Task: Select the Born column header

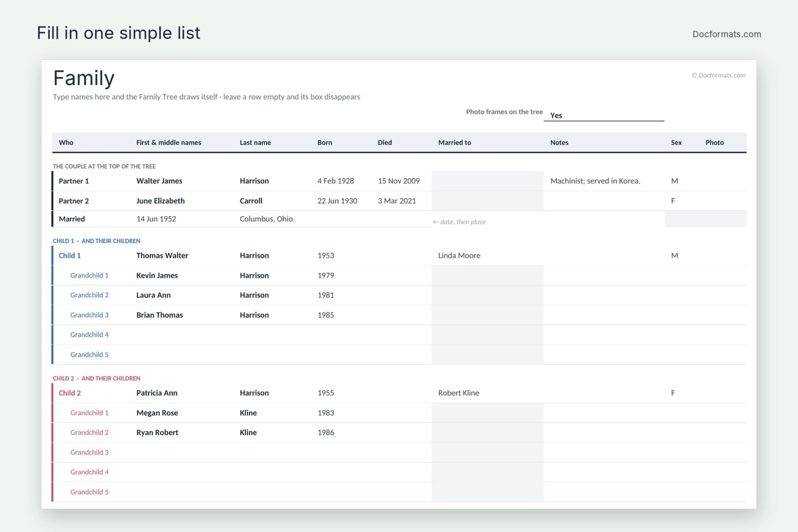Action: pos(325,142)
